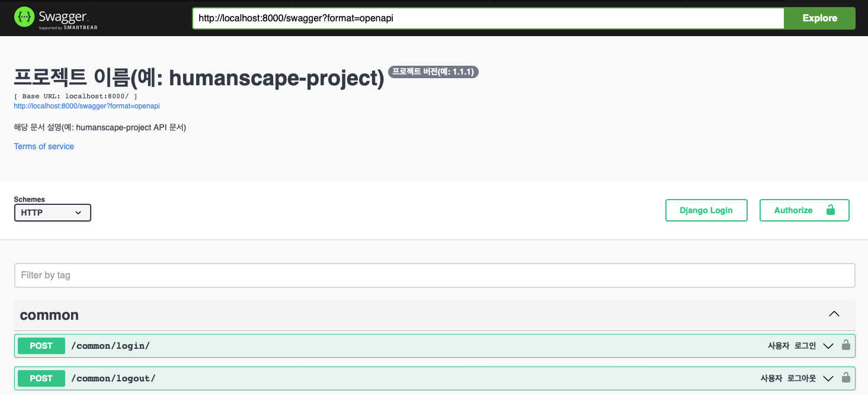The height and width of the screenshot is (395, 868).
Task: Click the /common/logout/ path text
Action: point(113,378)
